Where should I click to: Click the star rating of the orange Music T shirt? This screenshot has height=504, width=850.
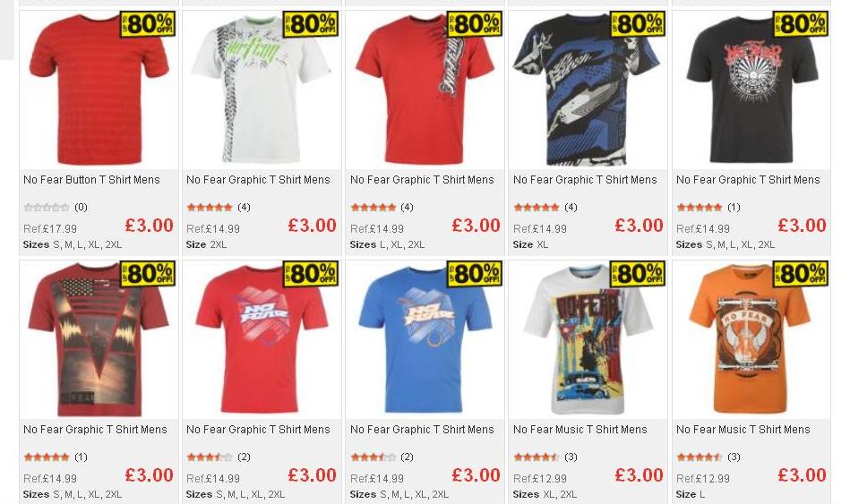(x=700, y=457)
